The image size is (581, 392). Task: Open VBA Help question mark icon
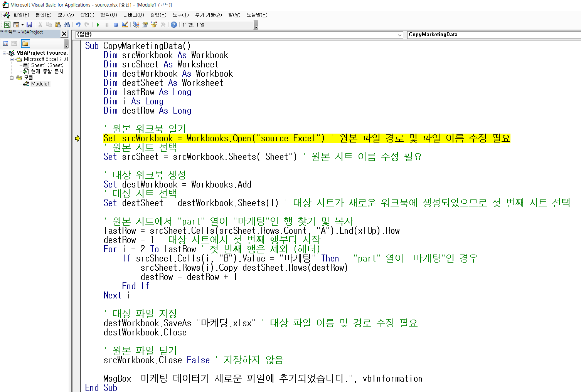coord(174,25)
